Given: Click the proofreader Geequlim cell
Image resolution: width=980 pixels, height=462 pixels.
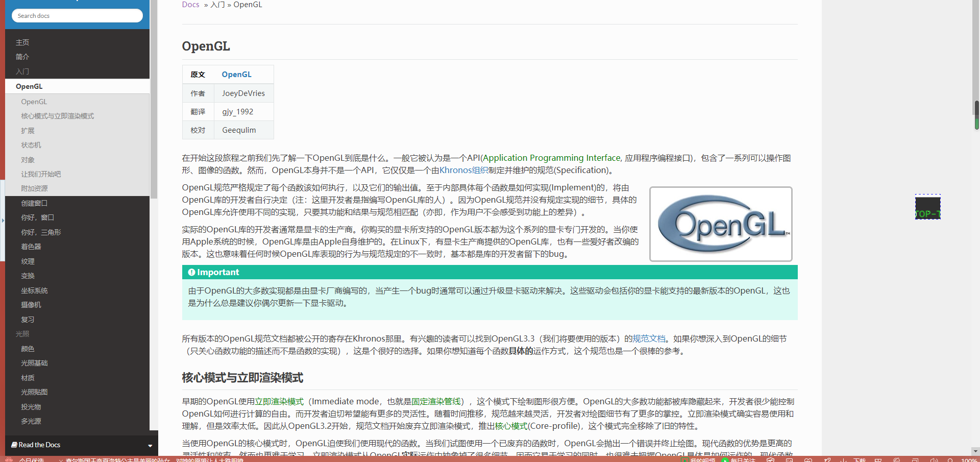Looking at the screenshot, I should click(243, 130).
